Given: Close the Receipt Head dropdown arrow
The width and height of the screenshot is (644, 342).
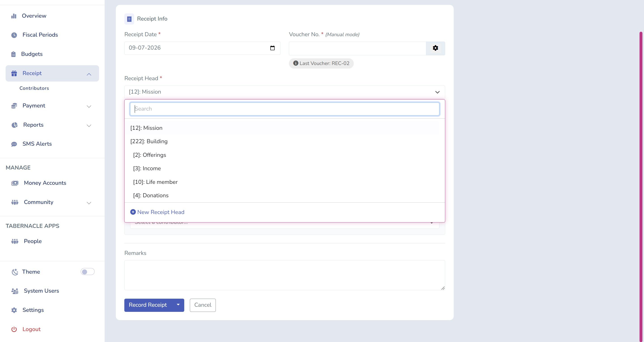Looking at the screenshot, I should pyautogui.click(x=437, y=92).
